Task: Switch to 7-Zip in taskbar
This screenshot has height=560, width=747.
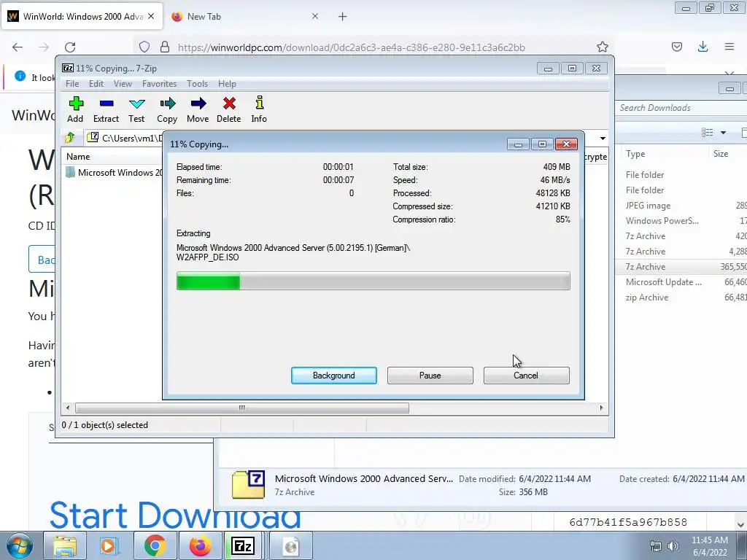Action: (244, 546)
